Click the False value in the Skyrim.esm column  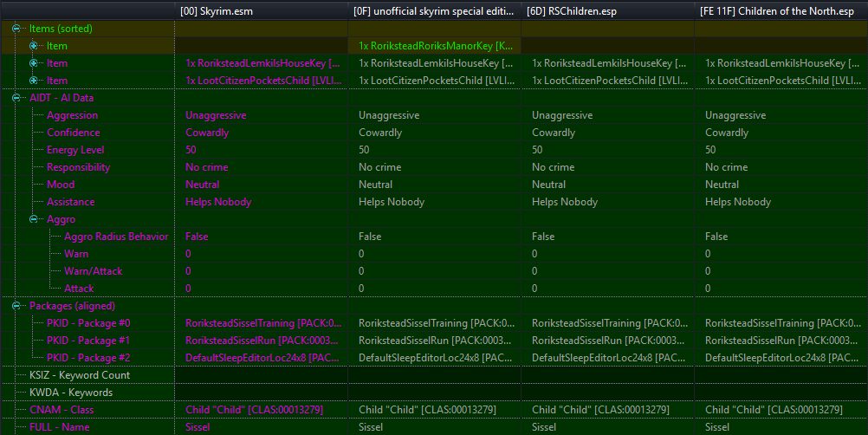click(x=197, y=237)
